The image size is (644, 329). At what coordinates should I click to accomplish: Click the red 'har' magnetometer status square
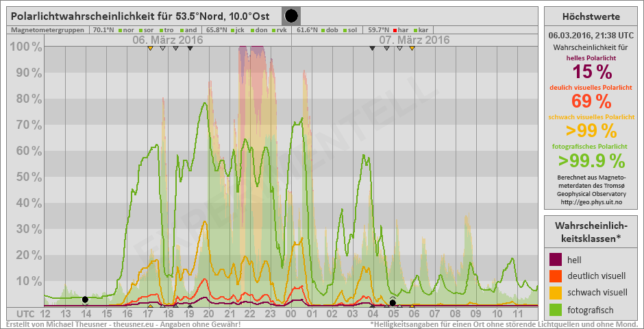(x=395, y=30)
